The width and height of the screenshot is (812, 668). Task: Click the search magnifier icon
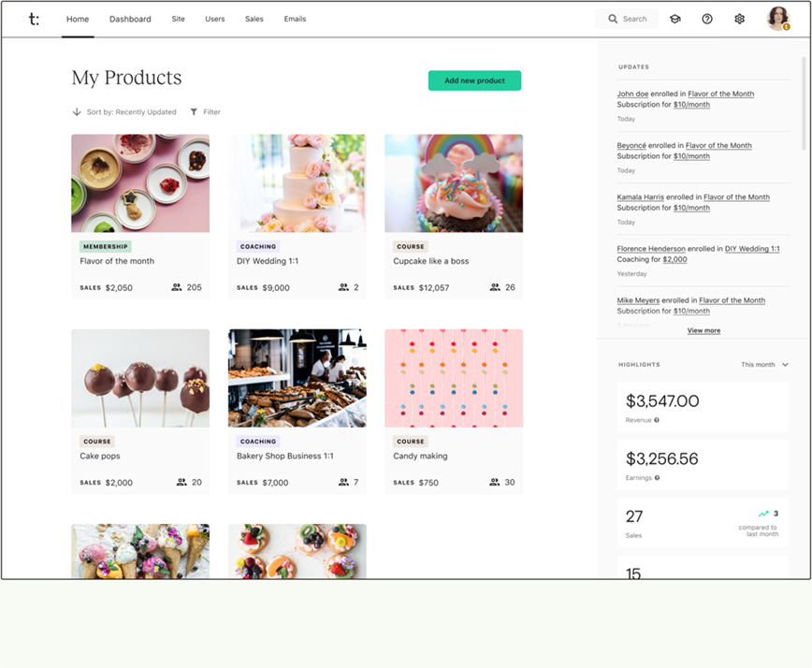click(x=613, y=19)
